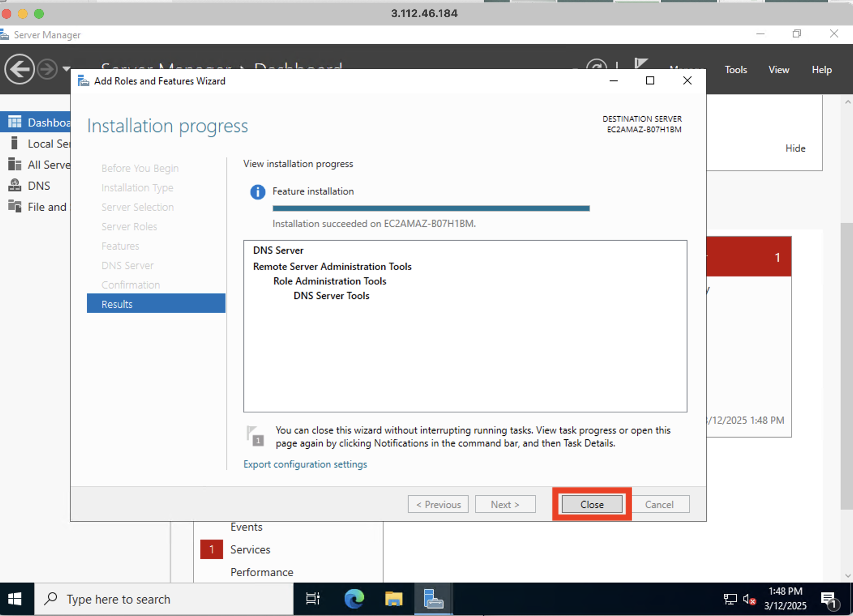This screenshot has height=616, width=853.
Task: Open the Action Center notification icon
Action: (829, 599)
